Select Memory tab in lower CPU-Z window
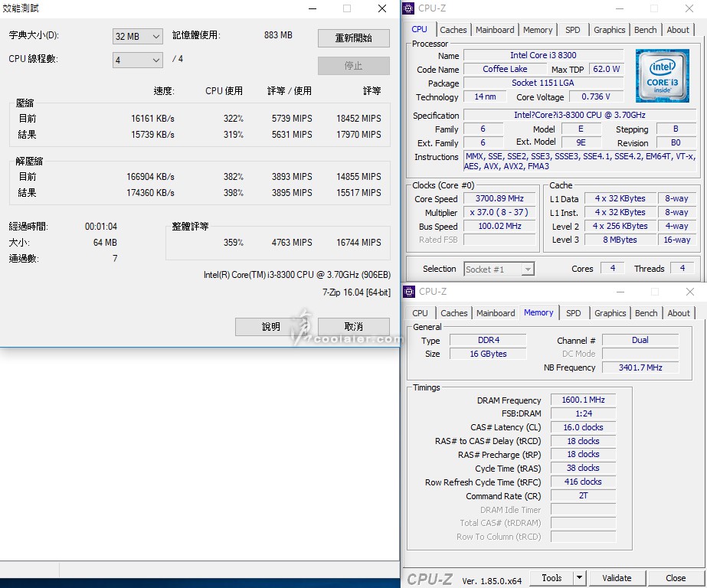This screenshot has width=707, height=588. point(538,312)
